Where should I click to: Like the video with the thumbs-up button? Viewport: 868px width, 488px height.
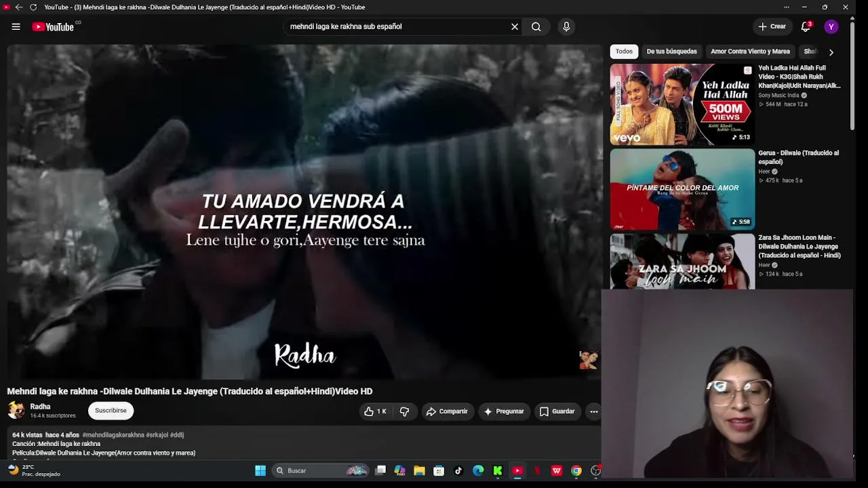coord(375,411)
